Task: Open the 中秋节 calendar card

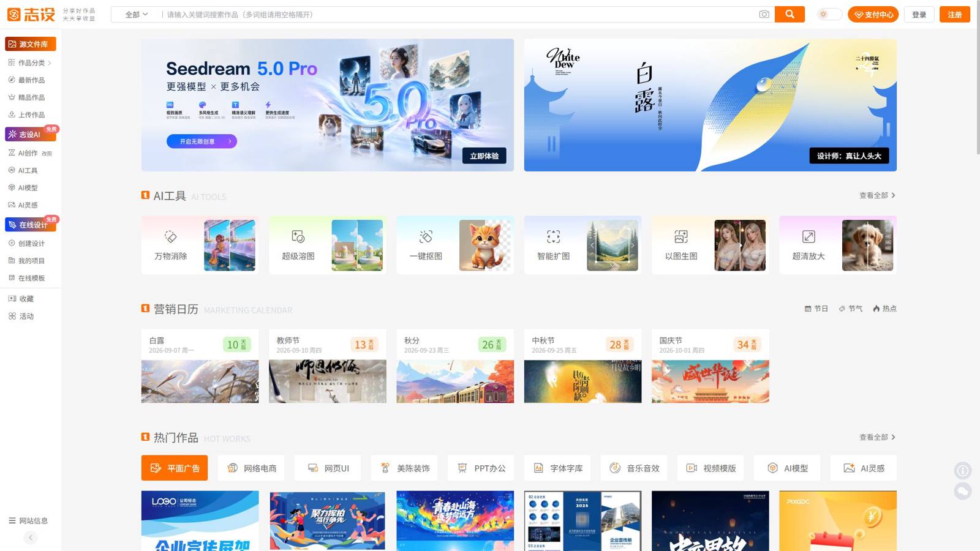Action: 582,366
